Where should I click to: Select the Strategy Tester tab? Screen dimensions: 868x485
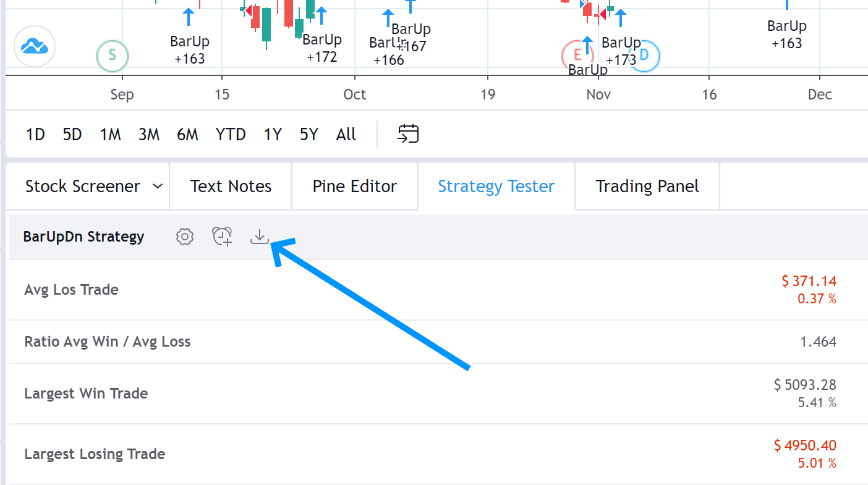pos(496,186)
